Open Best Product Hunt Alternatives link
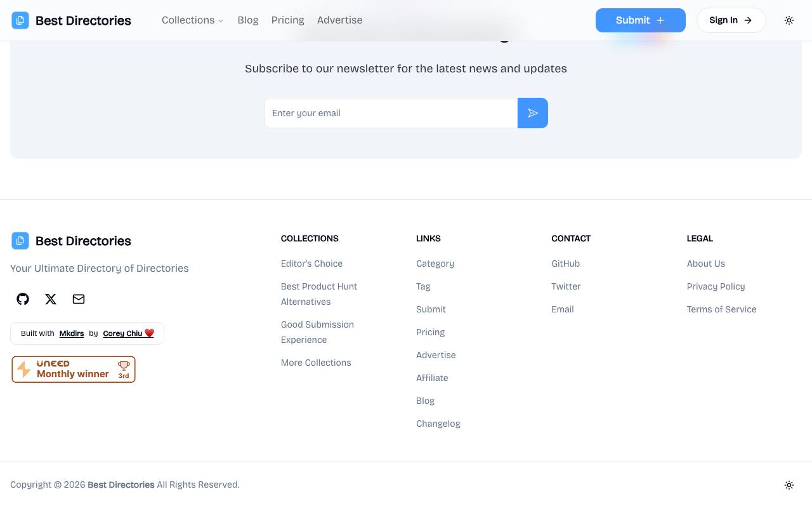 [319, 294]
